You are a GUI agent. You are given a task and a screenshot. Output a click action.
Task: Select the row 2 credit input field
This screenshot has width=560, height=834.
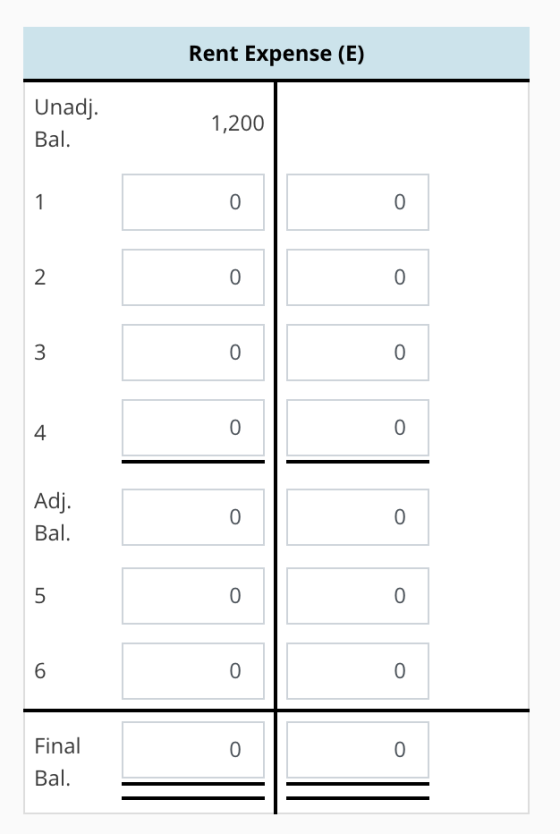click(357, 277)
